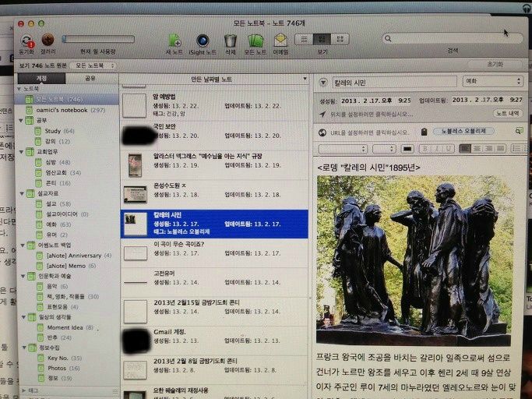
Task: Open the 모든 노트북 source dropdown
Action: [93, 65]
